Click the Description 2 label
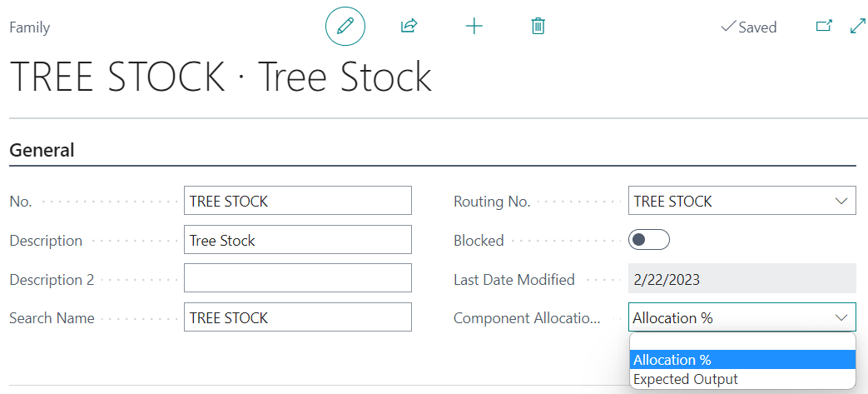 [52, 279]
